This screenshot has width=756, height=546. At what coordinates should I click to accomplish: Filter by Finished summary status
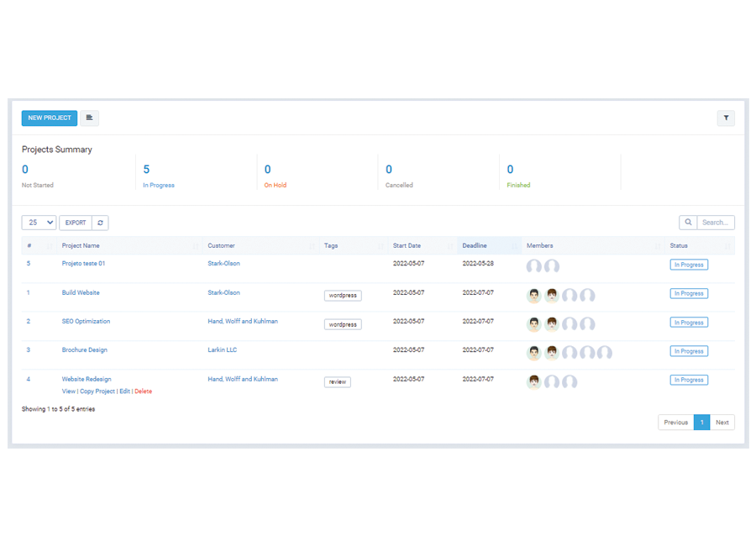tap(518, 185)
